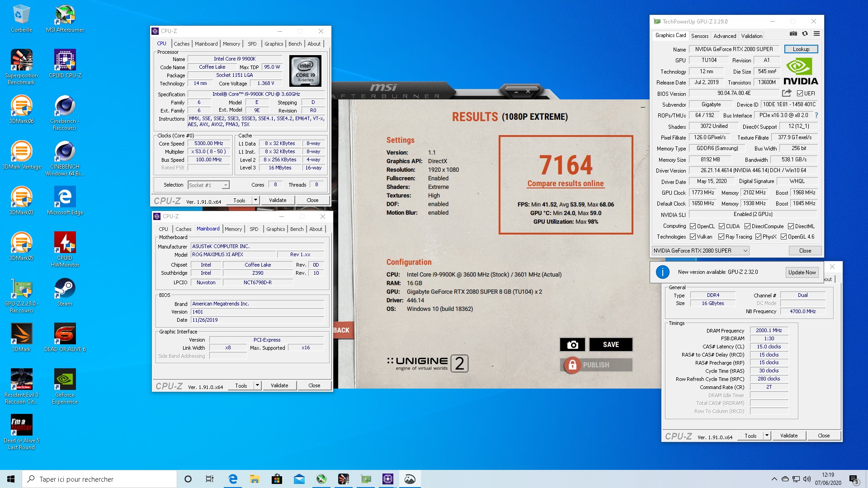Open the Sensors tab in GPU-Z
The width and height of the screenshot is (868, 488).
[x=699, y=36]
